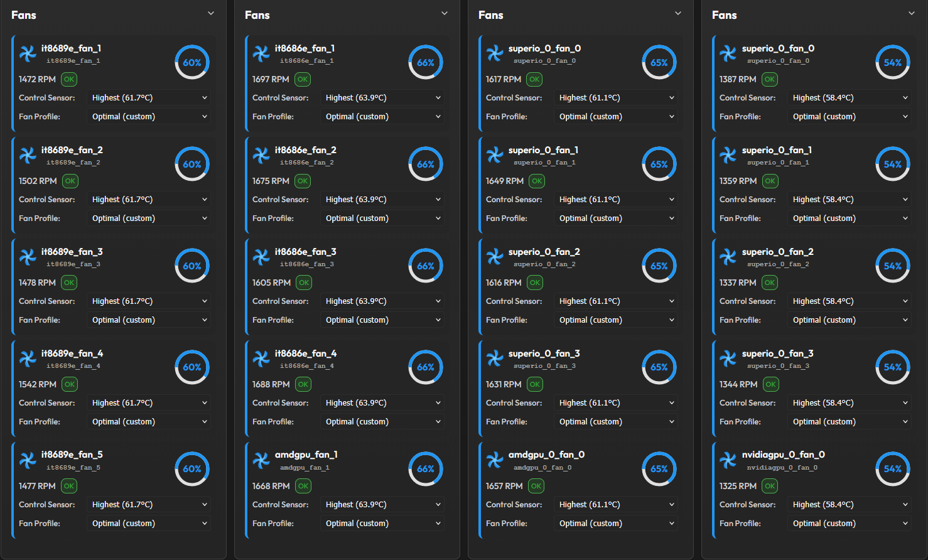Click the fan icon beside amdgpu_0_fan_0
This screenshot has width=928, height=560.
click(495, 460)
